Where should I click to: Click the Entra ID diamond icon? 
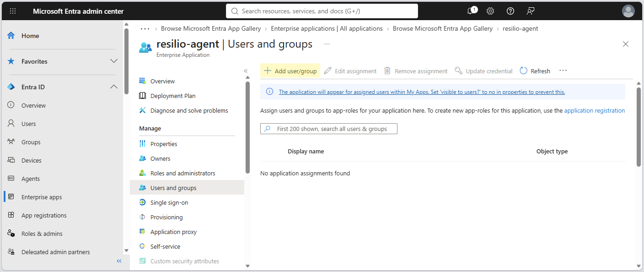tap(11, 87)
